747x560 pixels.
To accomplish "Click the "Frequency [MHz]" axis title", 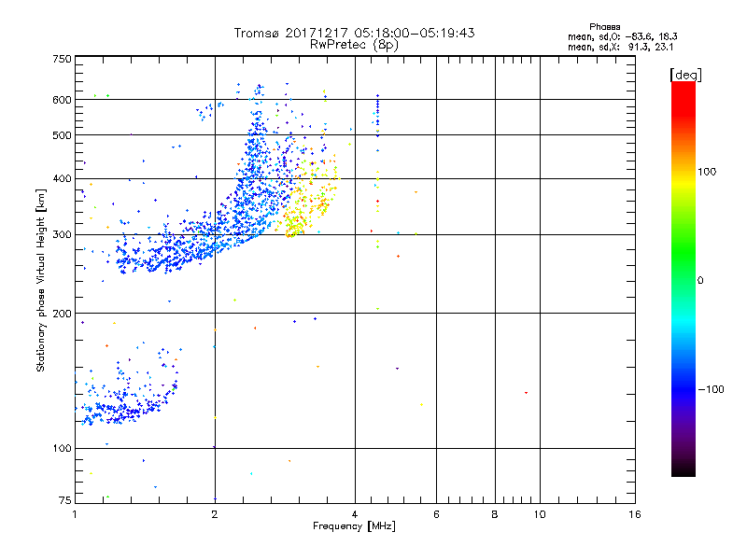I will (x=354, y=526).
